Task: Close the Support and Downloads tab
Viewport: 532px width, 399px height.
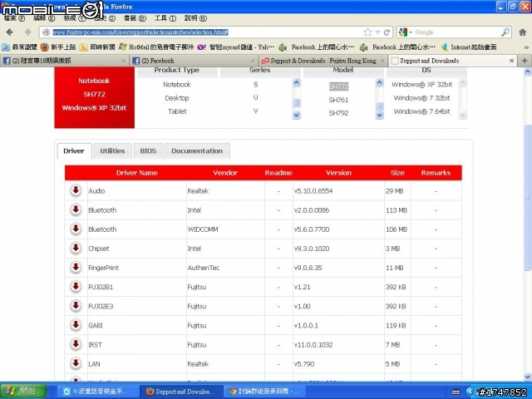Action: coord(512,61)
